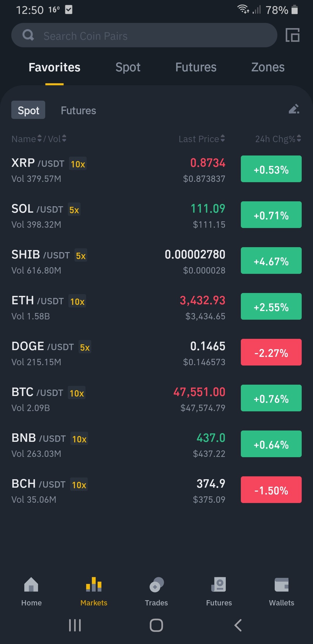Switch to the top Spot tab
Image resolution: width=313 pixels, height=644 pixels.
pyautogui.click(x=128, y=67)
